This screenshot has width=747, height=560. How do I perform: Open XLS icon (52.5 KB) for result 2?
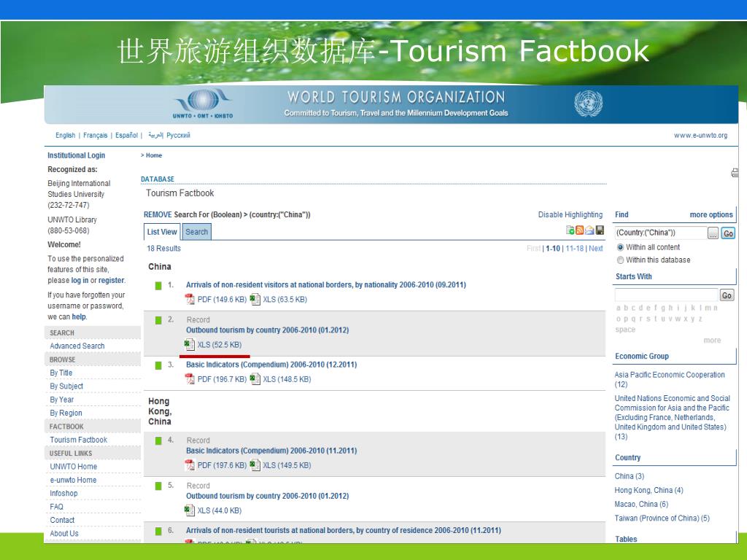190,344
